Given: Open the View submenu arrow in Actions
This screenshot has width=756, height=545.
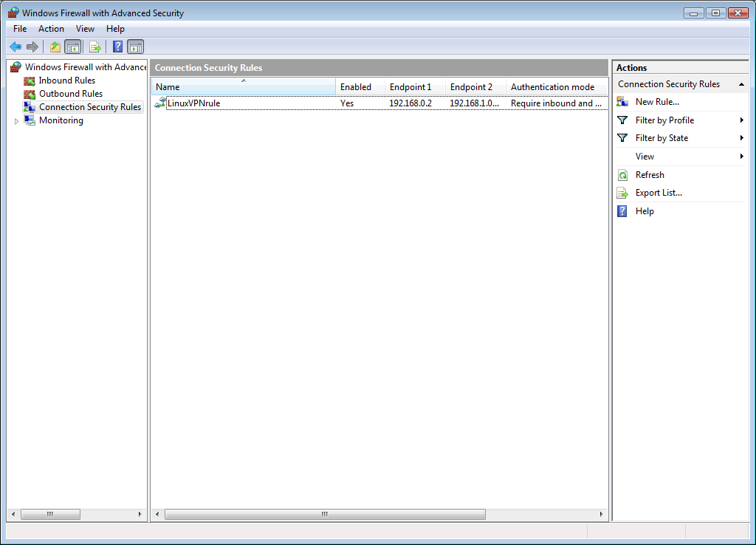Looking at the screenshot, I should (x=741, y=157).
